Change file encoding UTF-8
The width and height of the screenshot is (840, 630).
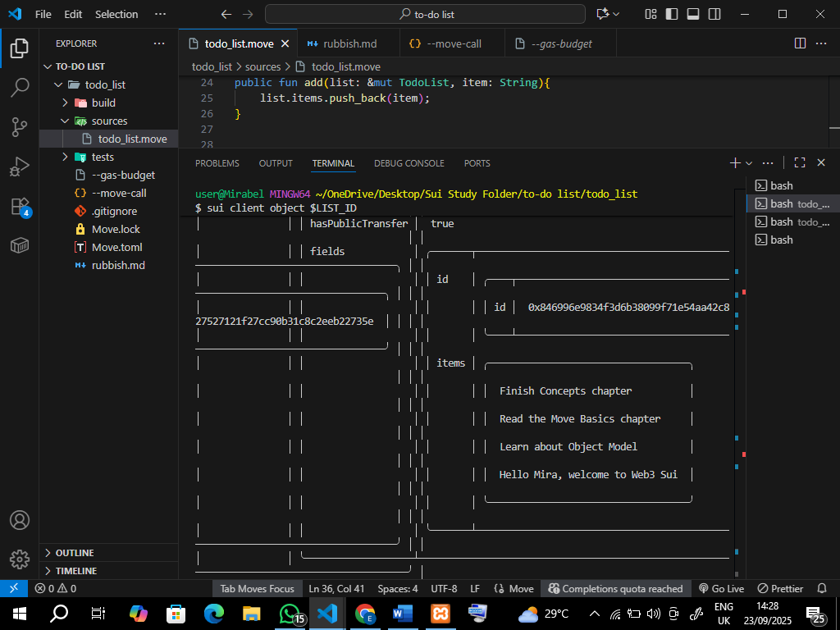click(444, 588)
